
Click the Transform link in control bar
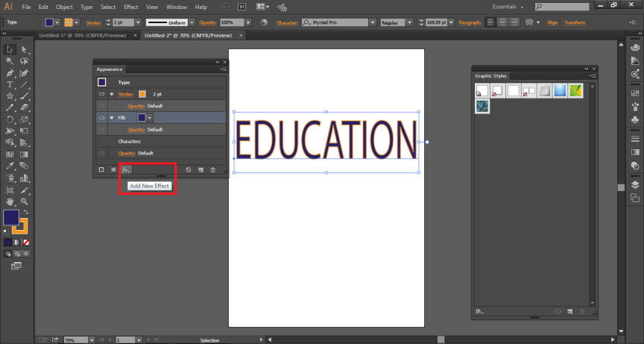[575, 22]
